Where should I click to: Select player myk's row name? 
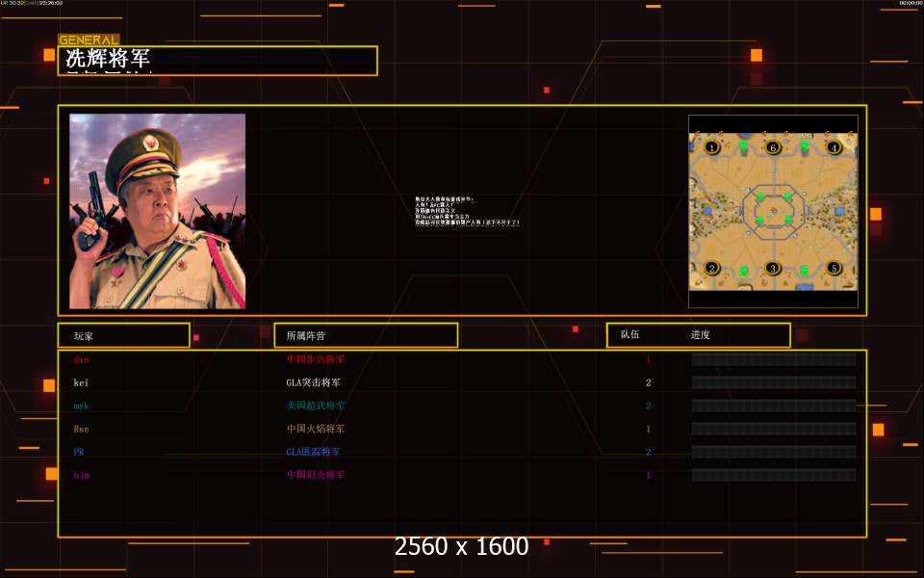point(81,406)
